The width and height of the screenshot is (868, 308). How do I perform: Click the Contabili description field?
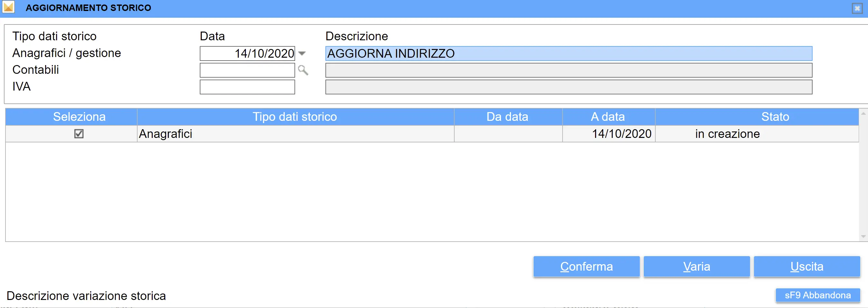pyautogui.click(x=568, y=70)
